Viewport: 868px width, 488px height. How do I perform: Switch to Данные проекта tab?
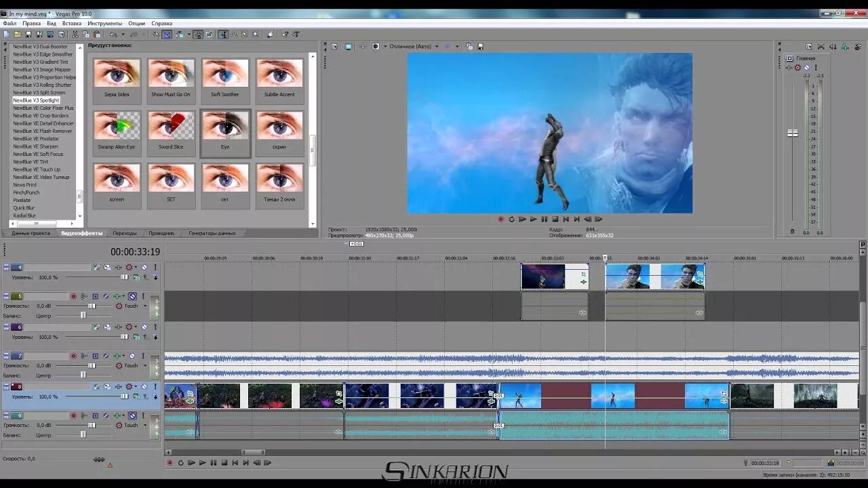[x=31, y=233]
